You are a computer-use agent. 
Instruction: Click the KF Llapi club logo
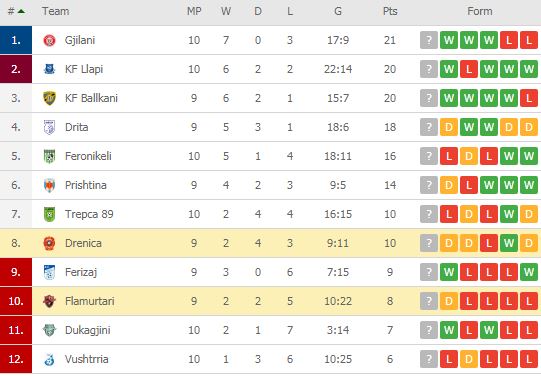[49, 69]
